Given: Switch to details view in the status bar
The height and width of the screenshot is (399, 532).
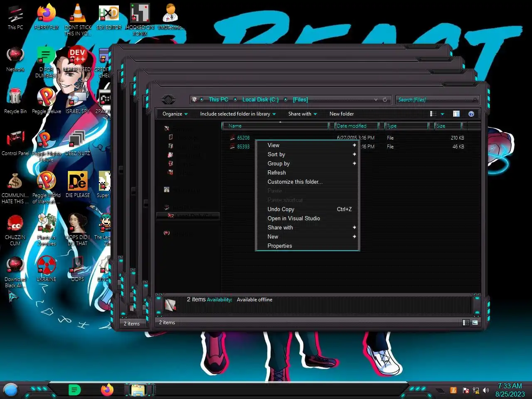Looking at the screenshot, I should (x=466, y=323).
